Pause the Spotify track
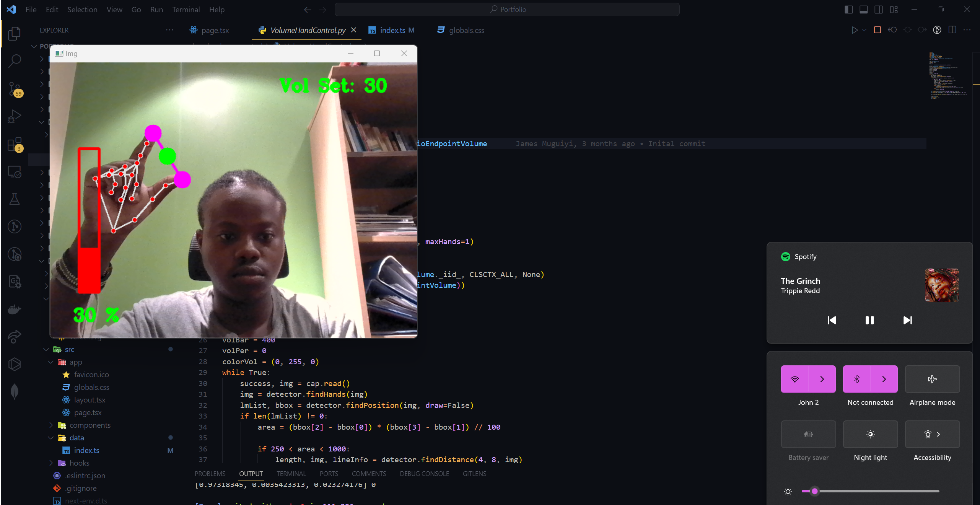This screenshot has height=505, width=980. [869, 320]
